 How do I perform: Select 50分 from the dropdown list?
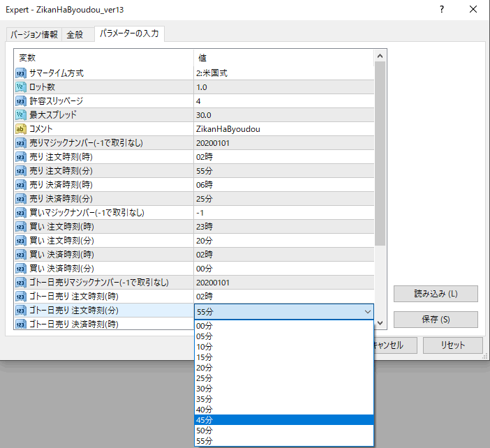(284, 431)
